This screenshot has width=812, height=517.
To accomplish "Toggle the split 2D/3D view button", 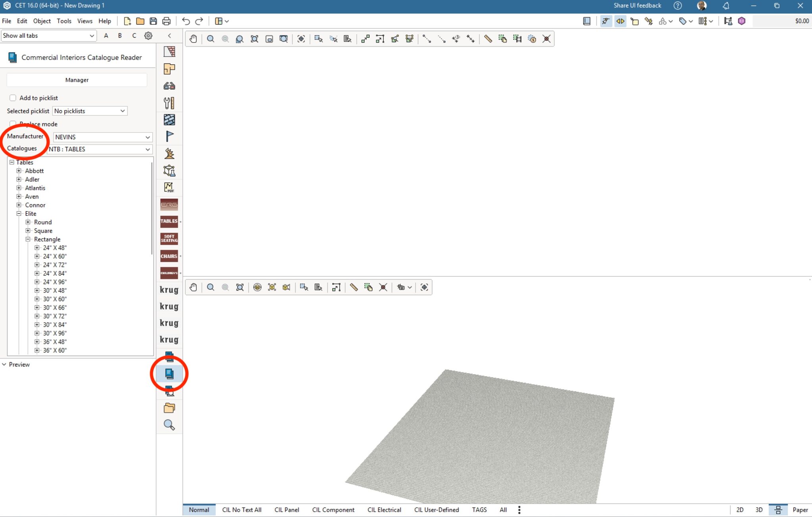I will (778, 510).
